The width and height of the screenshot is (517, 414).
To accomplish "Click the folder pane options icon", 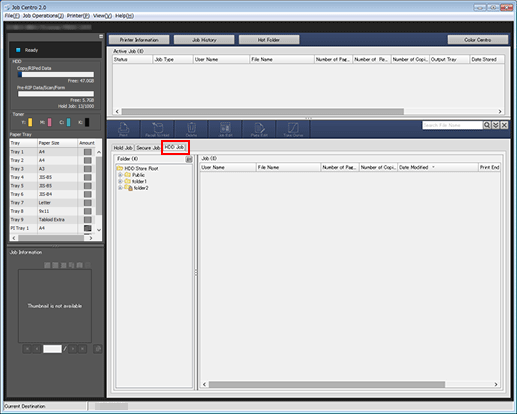I will tap(189, 159).
